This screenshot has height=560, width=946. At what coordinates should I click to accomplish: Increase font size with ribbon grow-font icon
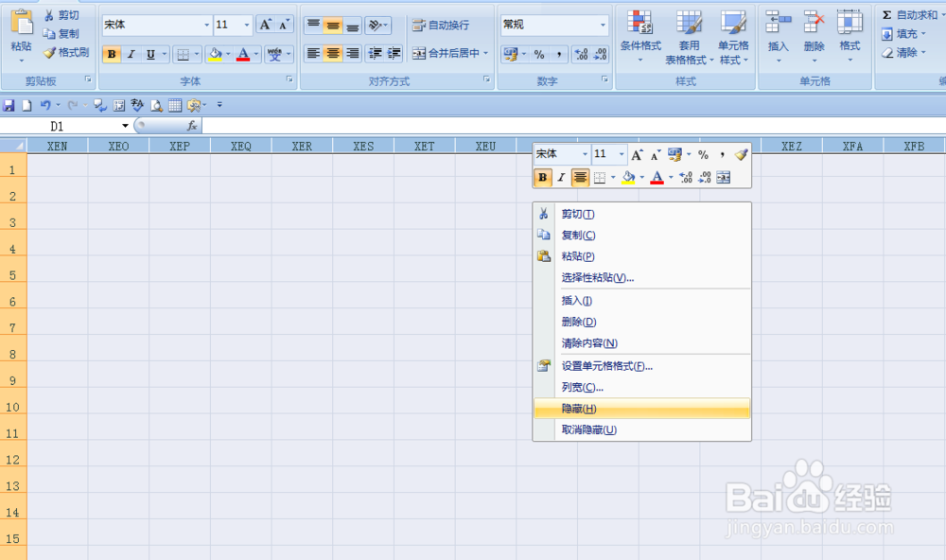[266, 25]
